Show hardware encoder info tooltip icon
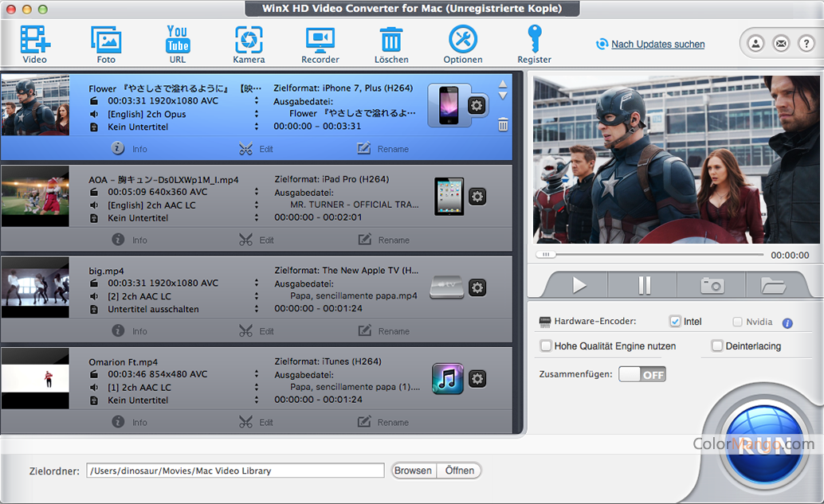The image size is (824, 504). [787, 323]
